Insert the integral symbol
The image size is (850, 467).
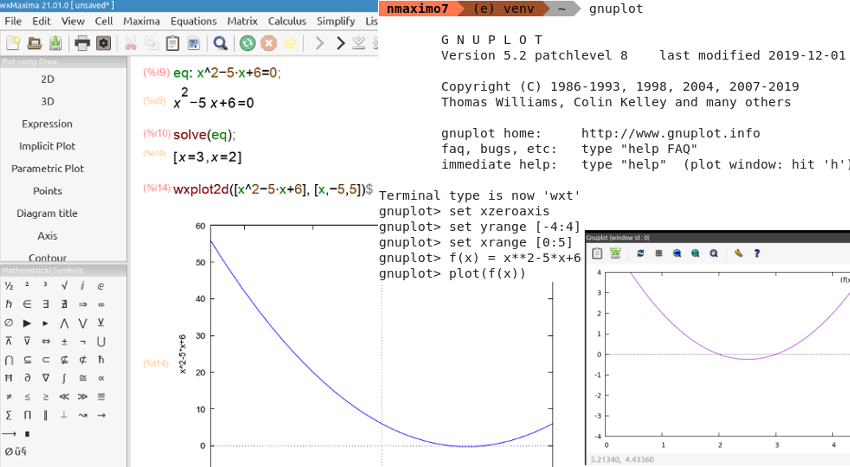[64, 378]
